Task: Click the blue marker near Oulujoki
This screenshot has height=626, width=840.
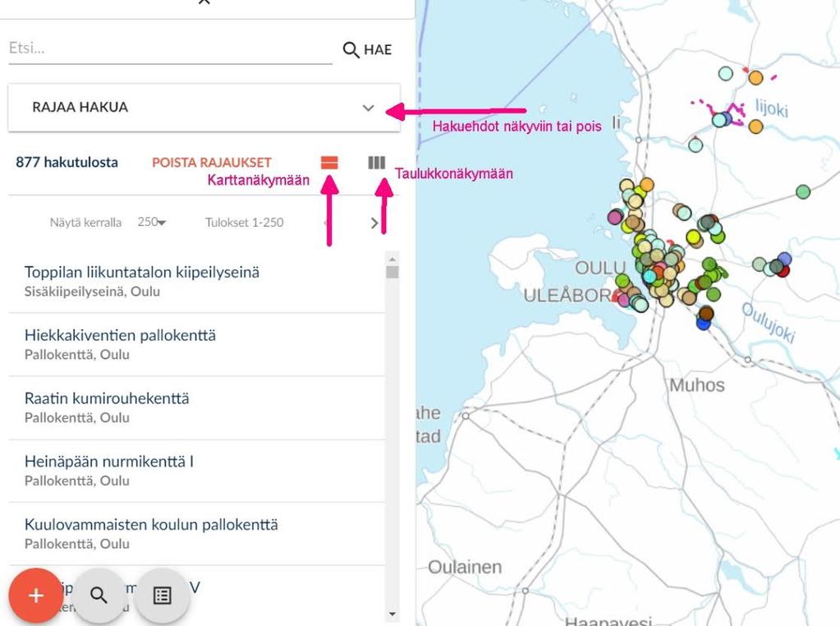Action: pos(704,323)
